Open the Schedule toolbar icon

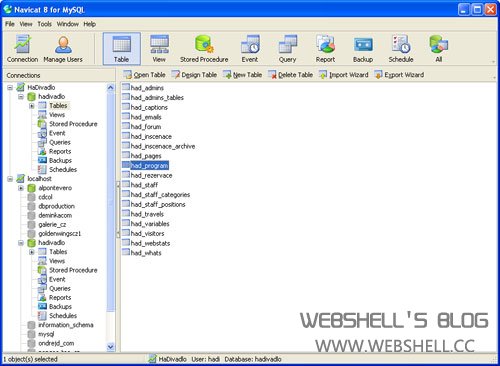point(401,49)
